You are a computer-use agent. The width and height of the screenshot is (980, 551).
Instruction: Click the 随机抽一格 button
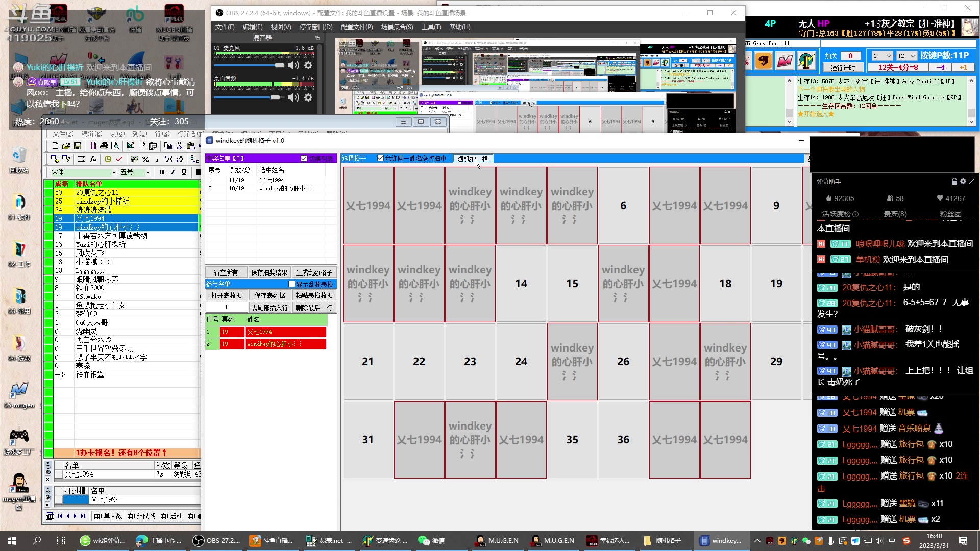pyautogui.click(x=473, y=159)
